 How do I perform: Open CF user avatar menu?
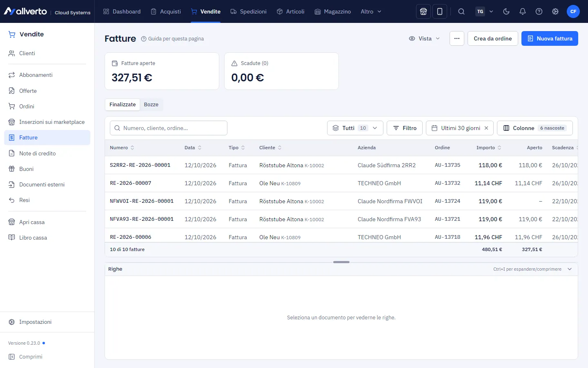[573, 11]
